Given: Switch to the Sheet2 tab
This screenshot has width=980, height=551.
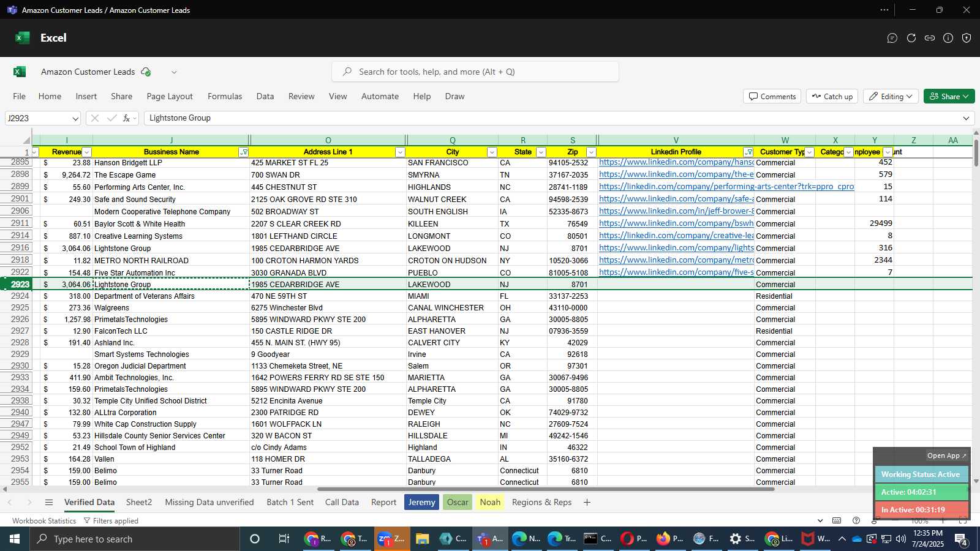Looking at the screenshot, I should tap(139, 502).
